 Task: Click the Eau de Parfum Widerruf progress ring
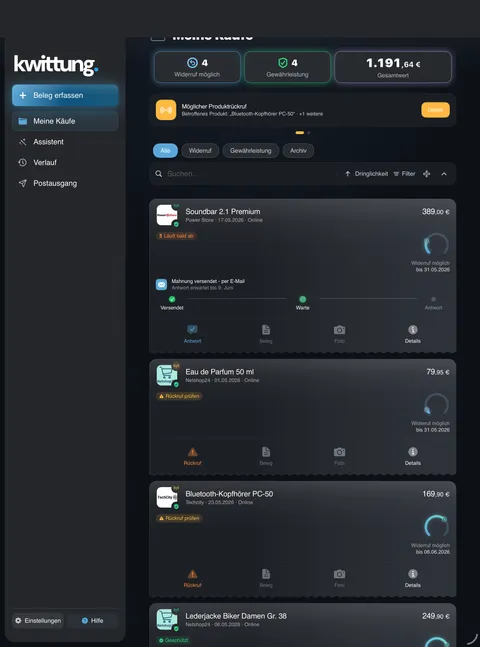436,404
